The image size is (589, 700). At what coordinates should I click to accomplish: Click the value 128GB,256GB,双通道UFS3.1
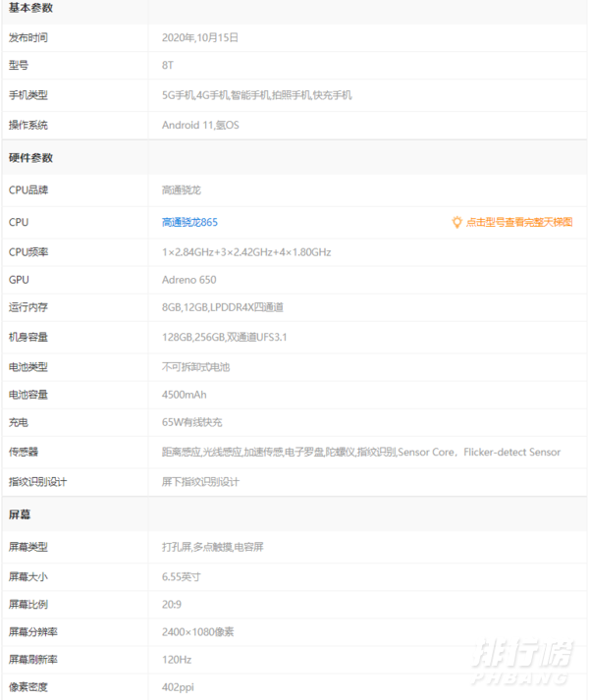(224, 337)
